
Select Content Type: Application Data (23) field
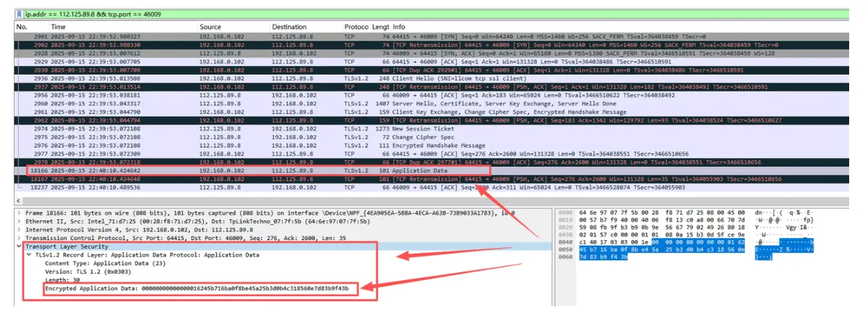104,263
